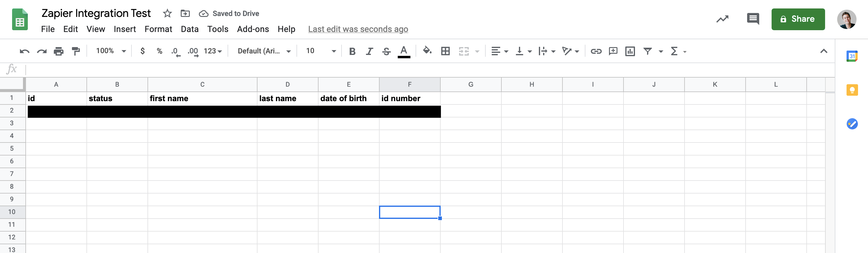The image size is (868, 253).
Task: Click the select-all corner box
Action: [12, 84]
